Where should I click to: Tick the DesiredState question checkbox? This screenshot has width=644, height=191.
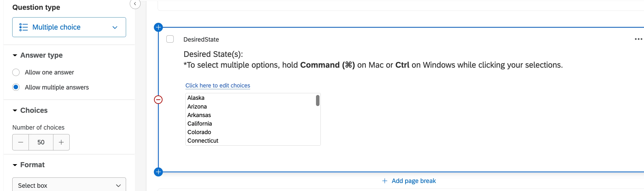pos(170,39)
